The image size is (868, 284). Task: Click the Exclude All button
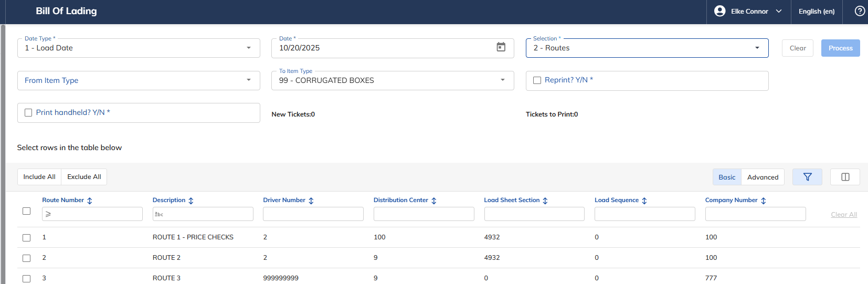84,177
